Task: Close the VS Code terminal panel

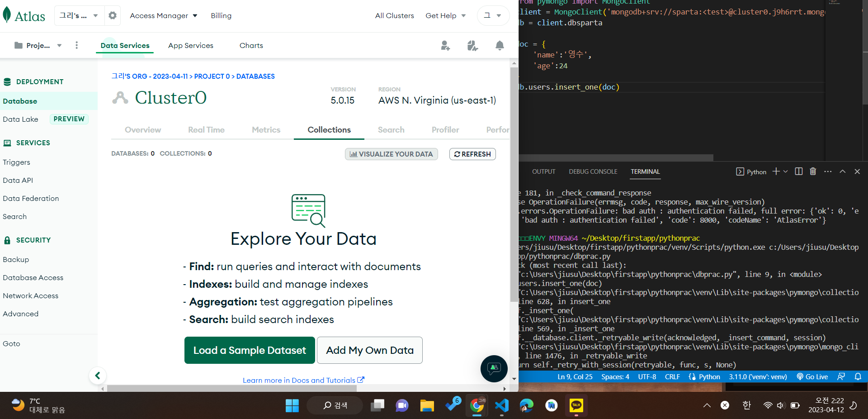Action: [857, 171]
